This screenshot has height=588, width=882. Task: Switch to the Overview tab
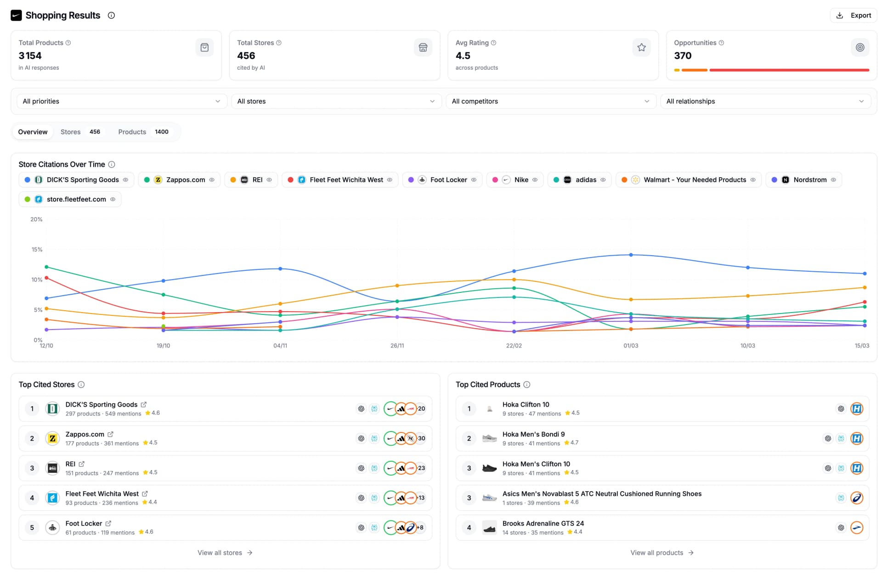[33, 132]
